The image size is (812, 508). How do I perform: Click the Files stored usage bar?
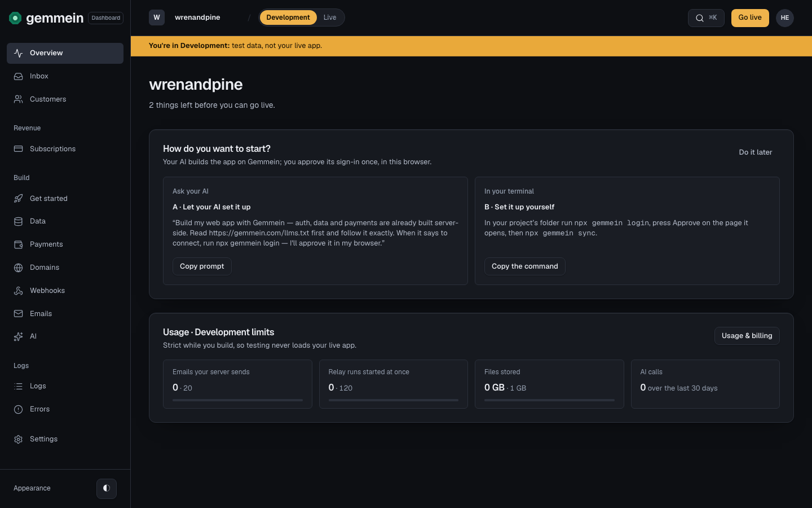[549, 400]
